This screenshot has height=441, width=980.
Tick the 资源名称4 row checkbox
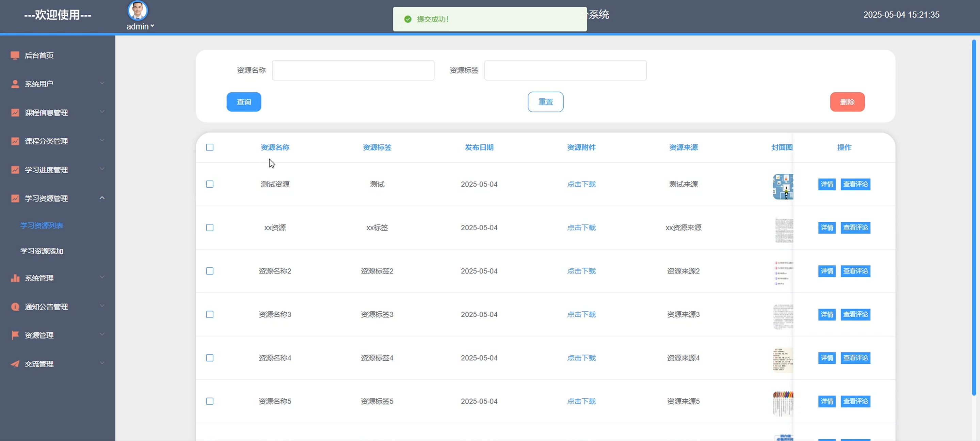pyautogui.click(x=210, y=358)
